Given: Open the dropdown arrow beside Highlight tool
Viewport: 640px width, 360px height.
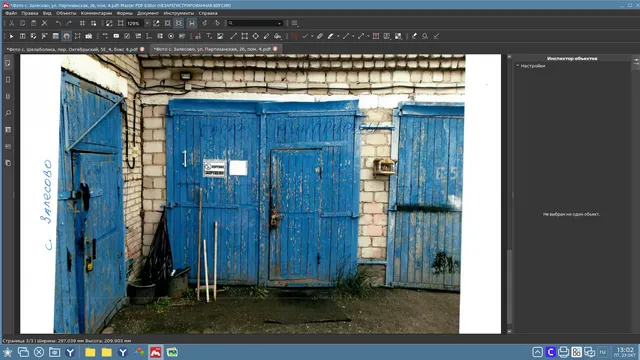Looking at the screenshot, I should click(x=338, y=36).
